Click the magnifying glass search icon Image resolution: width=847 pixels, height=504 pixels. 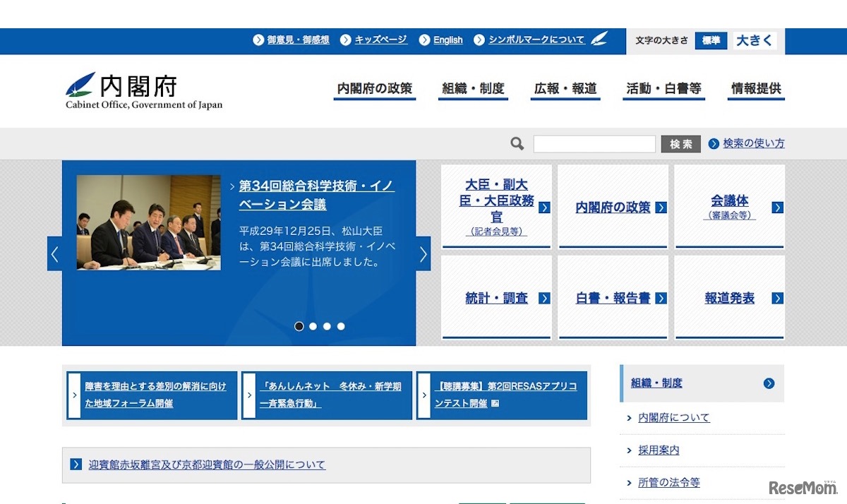tap(516, 143)
